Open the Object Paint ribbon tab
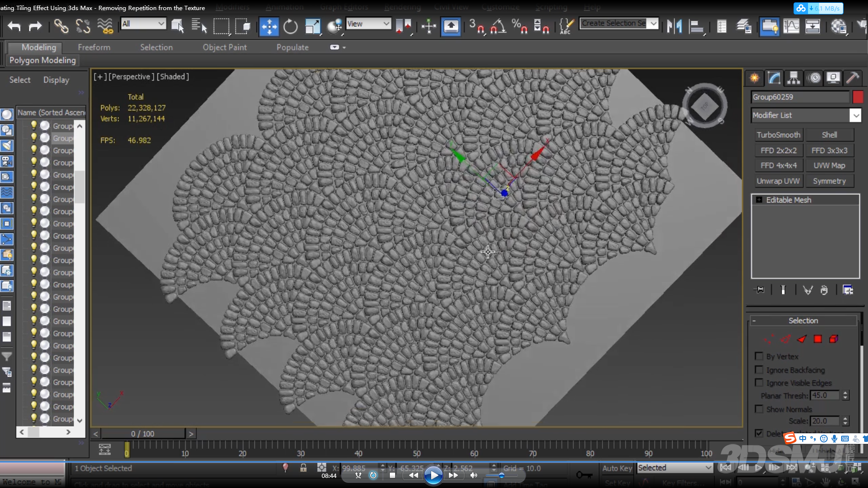Screen dimensions: 868x488 coord(225,48)
